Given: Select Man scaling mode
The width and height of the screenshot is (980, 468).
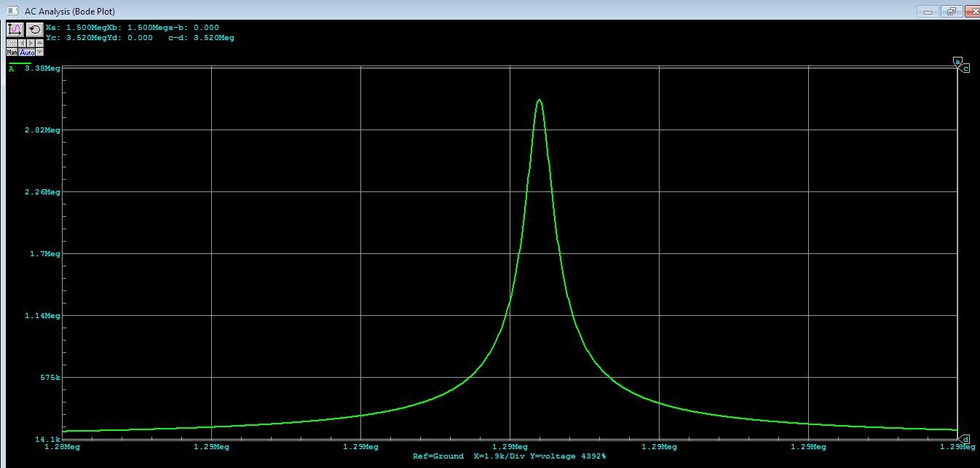Looking at the screenshot, I should click(x=12, y=52).
